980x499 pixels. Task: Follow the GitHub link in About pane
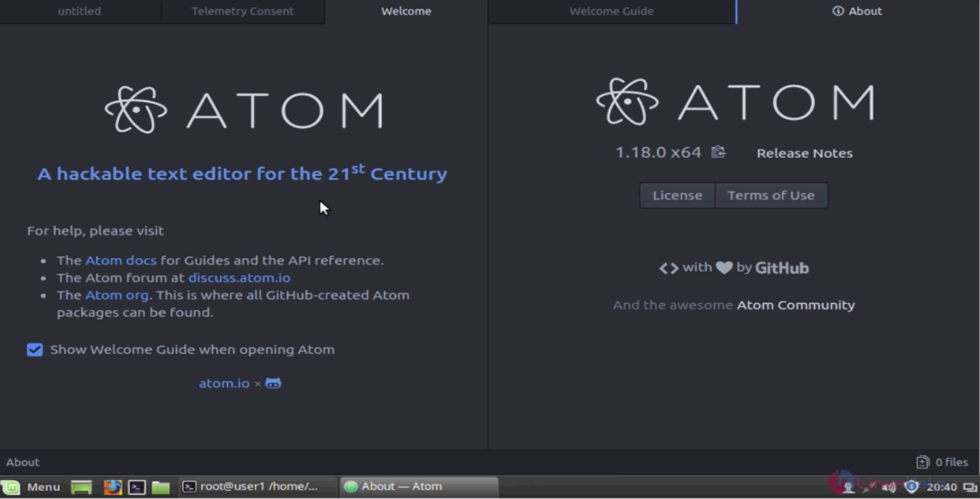tap(782, 268)
